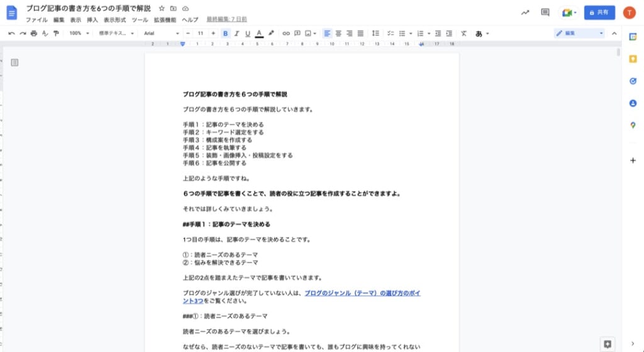644x352 pixels.
Task: Open the activity dashboard trend icon
Action: pos(525,13)
